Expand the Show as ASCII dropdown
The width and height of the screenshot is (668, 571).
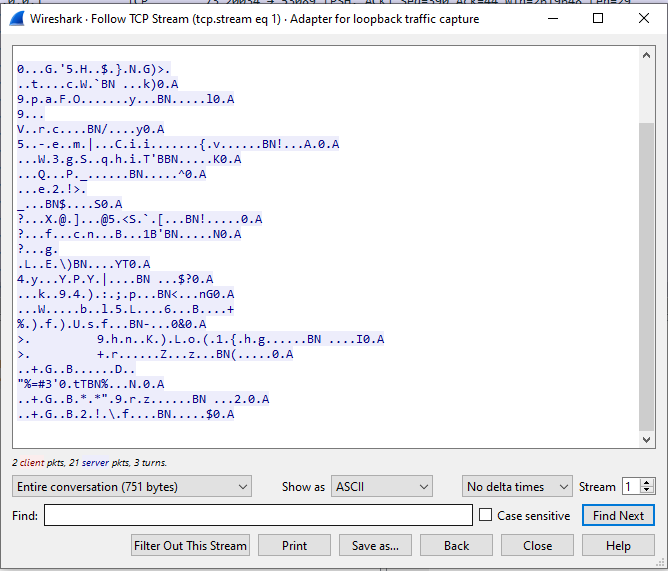click(381, 487)
